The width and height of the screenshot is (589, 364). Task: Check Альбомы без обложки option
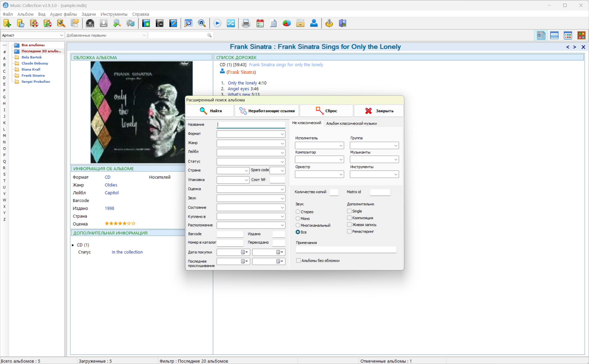299,261
